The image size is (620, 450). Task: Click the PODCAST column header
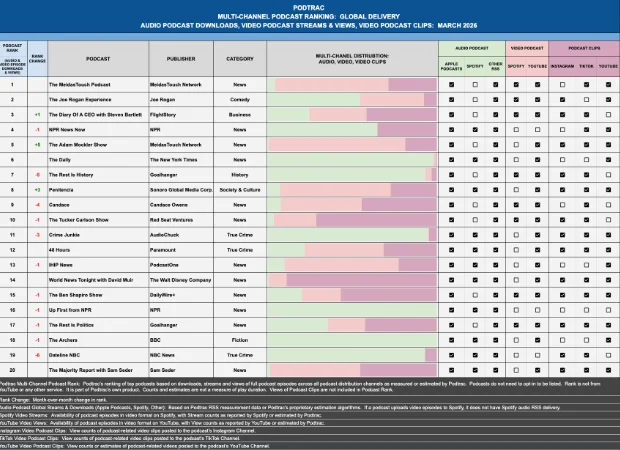[98, 59]
